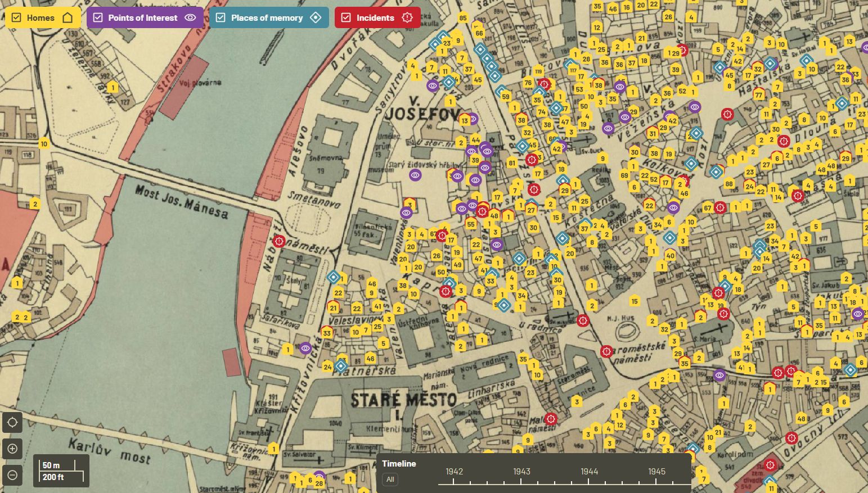Zoom in with the plus button
868x493 pixels.
click(x=12, y=449)
